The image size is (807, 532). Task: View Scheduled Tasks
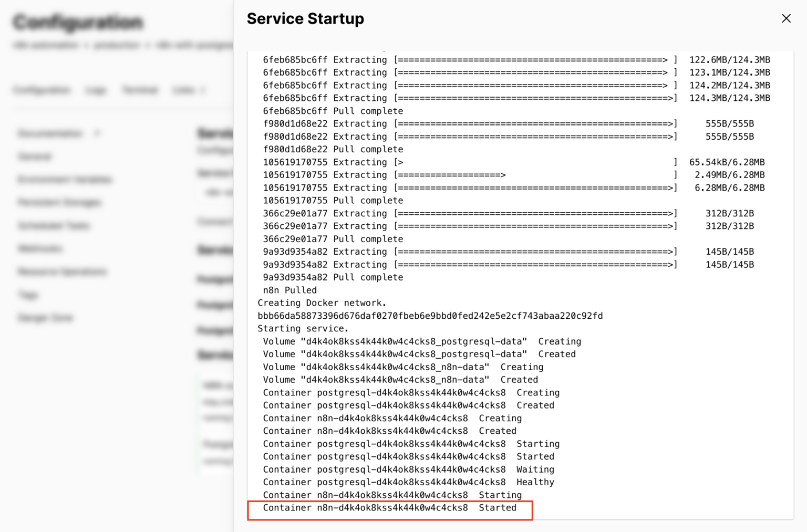(x=54, y=225)
